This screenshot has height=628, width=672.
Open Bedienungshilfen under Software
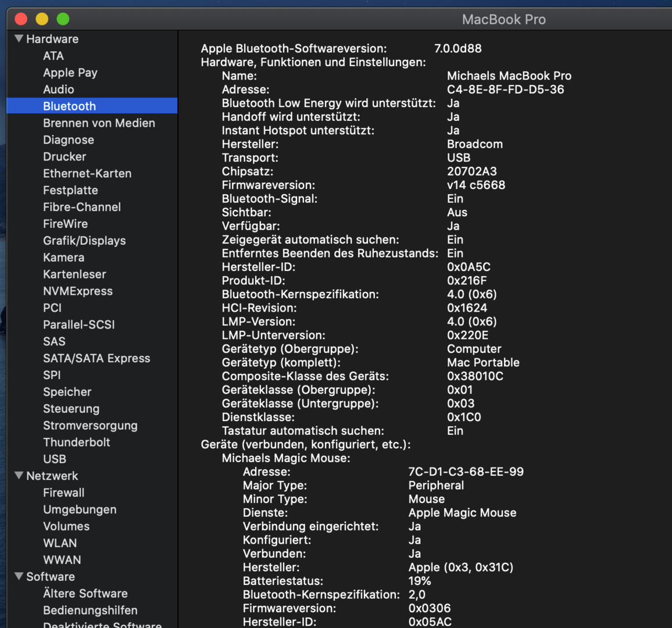(90, 610)
